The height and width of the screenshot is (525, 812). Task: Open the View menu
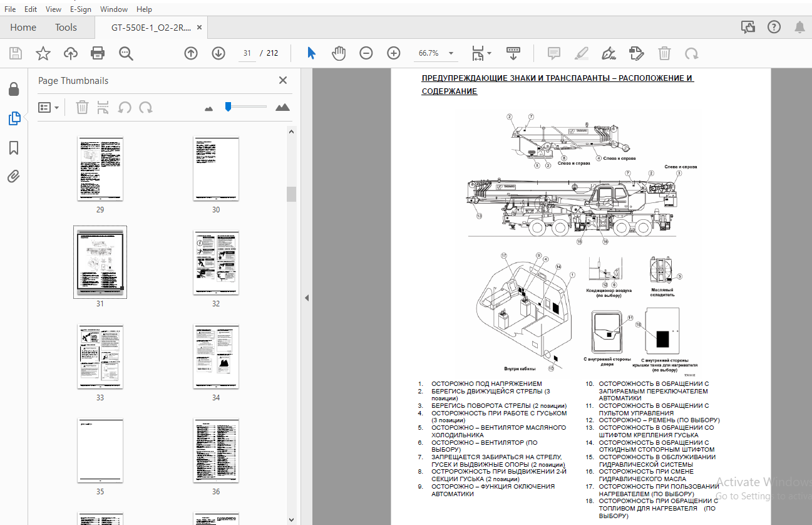click(x=54, y=9)
